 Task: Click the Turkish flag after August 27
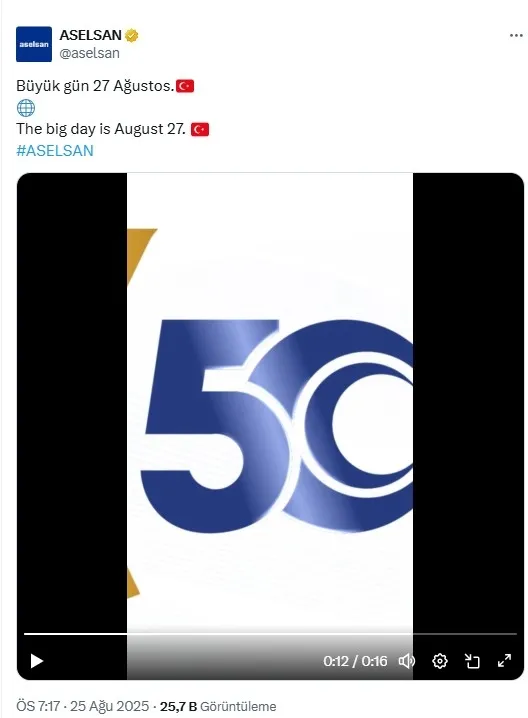[x=200, y=130]
